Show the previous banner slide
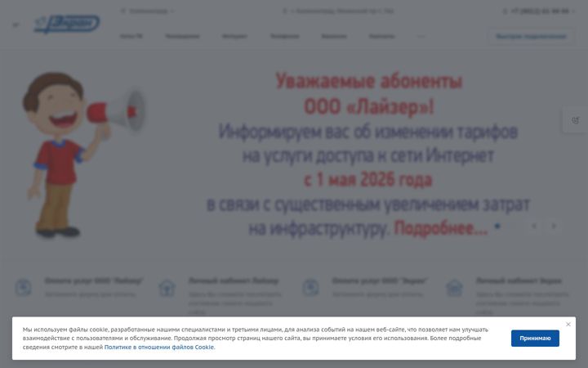Viewport: 588px width, 368px height. [534, 226]
